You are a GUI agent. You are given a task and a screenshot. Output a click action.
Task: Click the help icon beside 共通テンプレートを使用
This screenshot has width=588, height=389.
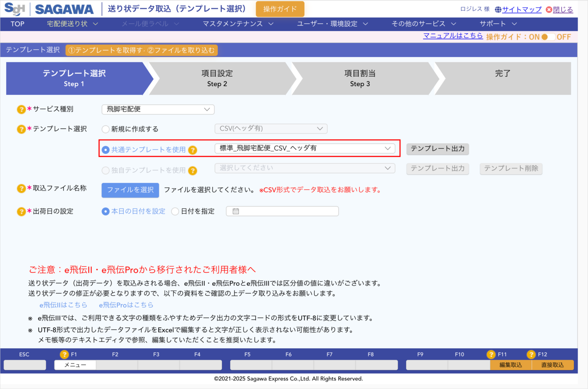point(193,150)
